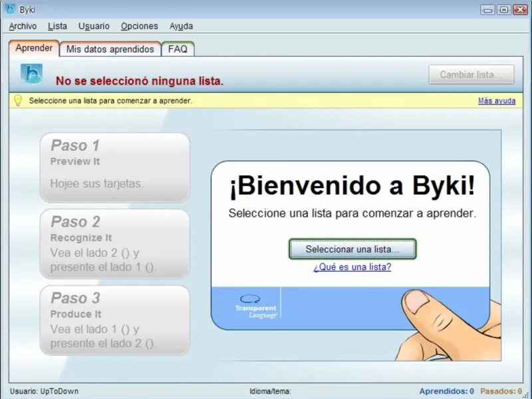Click the ¡Bienvenido a Byki! heading
532x399 pixels.
(x=352, y=186)
